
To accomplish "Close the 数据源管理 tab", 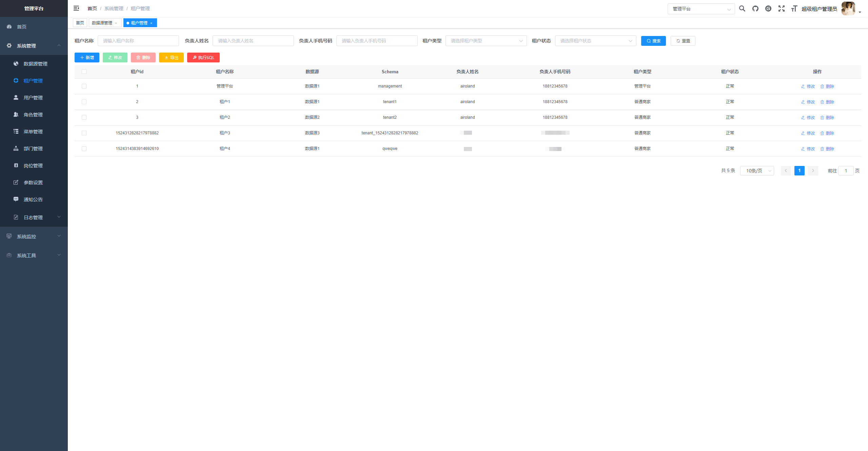I will (116, 23).
